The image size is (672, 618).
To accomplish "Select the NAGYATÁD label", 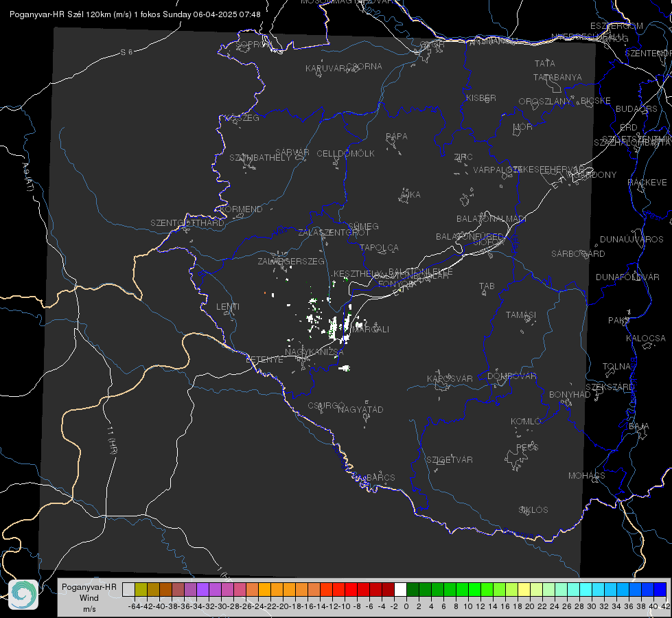I will click(x=360, y=409).
